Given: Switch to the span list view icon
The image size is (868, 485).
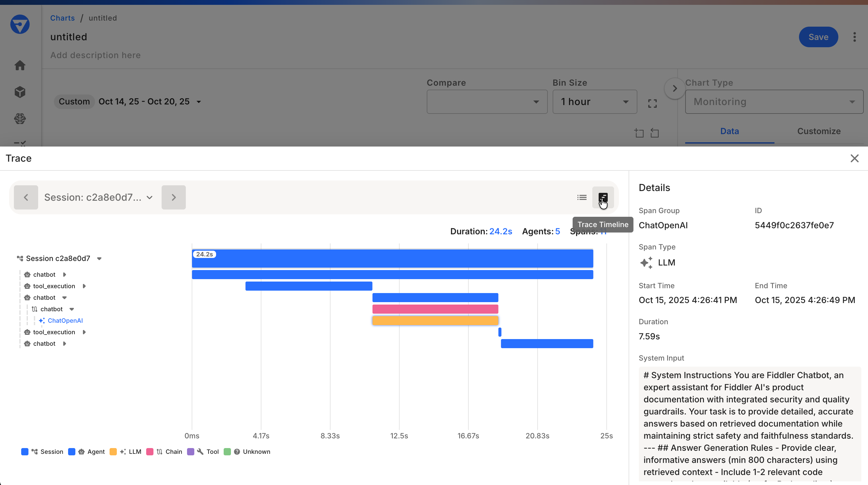Looking at the screenshot, I should pyautogui.click(x=582, y=197).
